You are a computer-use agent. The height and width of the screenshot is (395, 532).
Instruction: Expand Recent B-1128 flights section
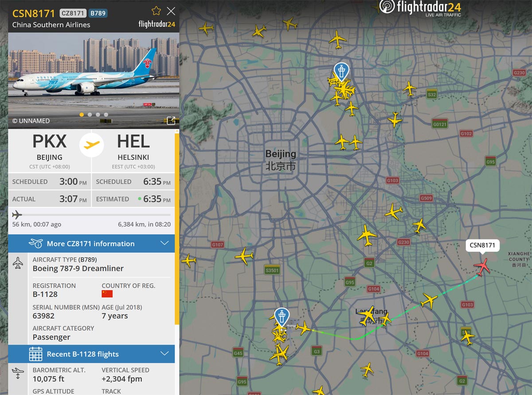click(91, 354)
